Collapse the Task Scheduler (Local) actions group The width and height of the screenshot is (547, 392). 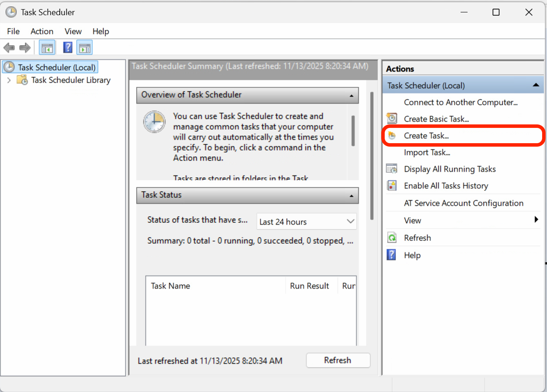(536, 85)
